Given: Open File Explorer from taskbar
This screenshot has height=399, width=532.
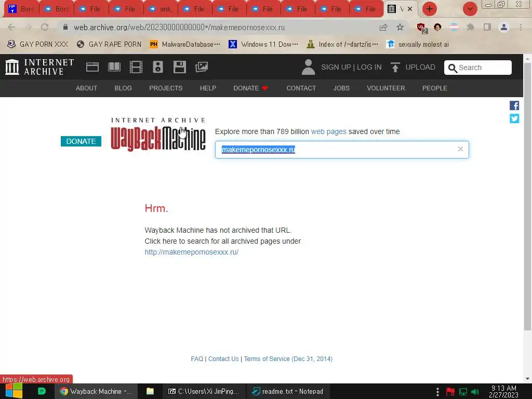Looking at the screenshot, I should (x=150, y=391).
